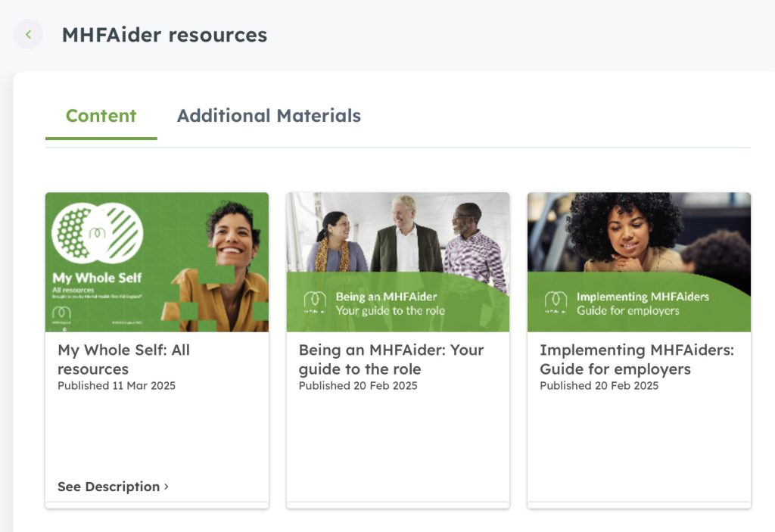The height and width of the screenshot is (532, 775).
Task: Click the MHFA logo on Implementing MHFAiders banner
Action: point(556,303)
